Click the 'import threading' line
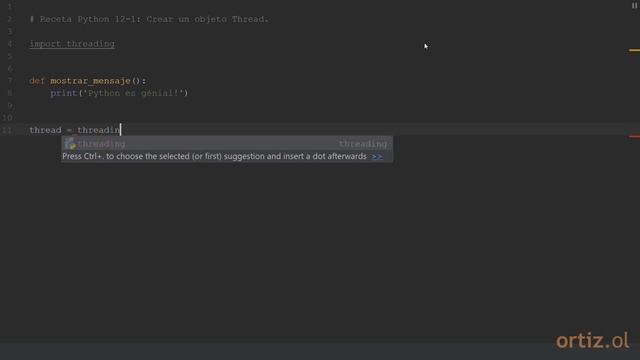 click(x=72, y=44)
